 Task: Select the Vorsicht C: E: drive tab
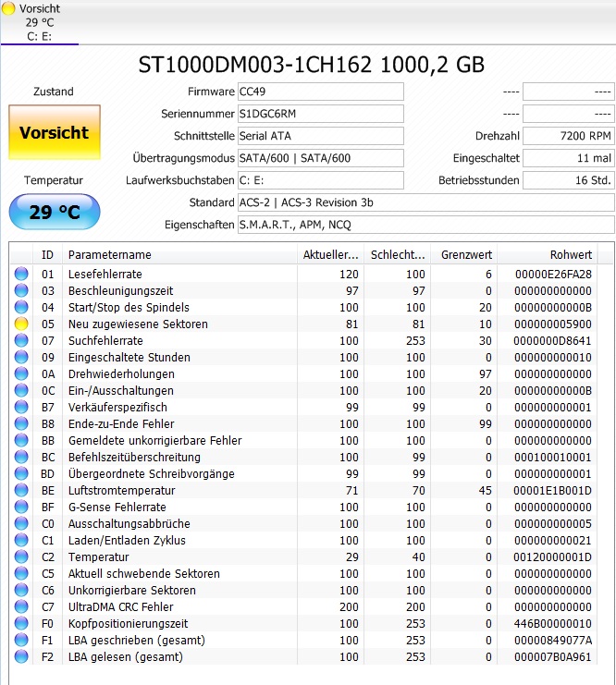coord(40,22)
